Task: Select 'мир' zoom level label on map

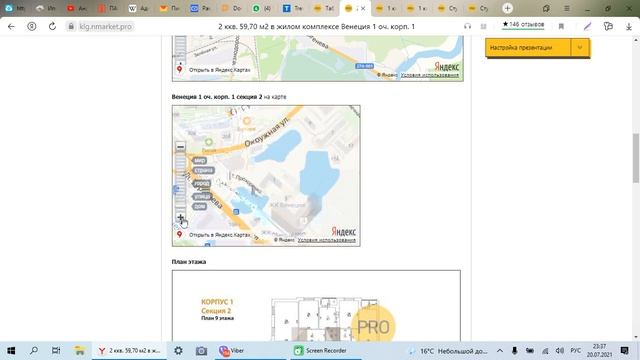Action: tap(199, 161)
